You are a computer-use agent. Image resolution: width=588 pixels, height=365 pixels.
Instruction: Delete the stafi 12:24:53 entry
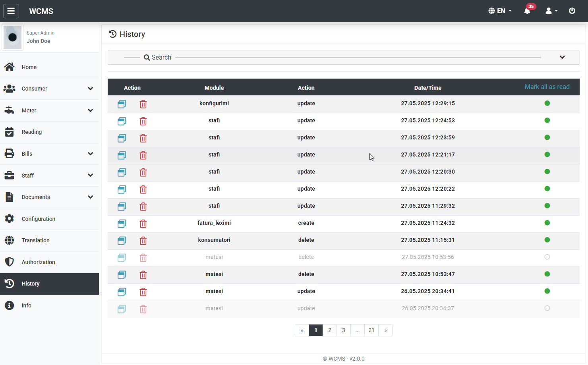tap(143, 121)
